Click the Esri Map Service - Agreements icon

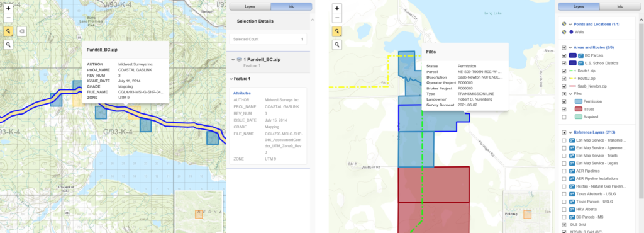(572, 148)
